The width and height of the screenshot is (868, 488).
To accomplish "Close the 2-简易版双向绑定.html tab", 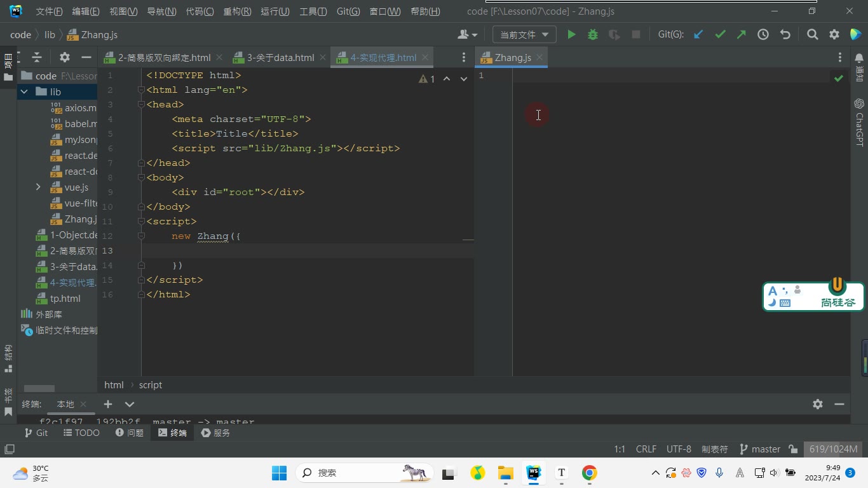I will click(x=219, y=58).
